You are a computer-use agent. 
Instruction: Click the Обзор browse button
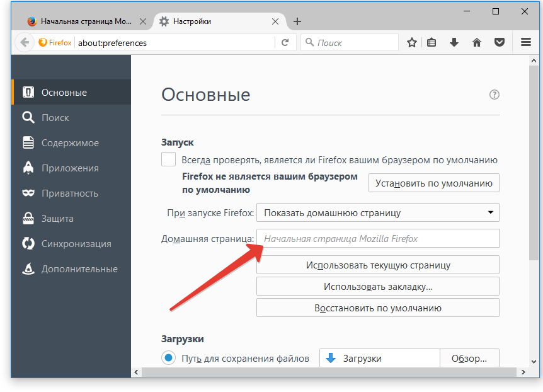click(469, 358)
